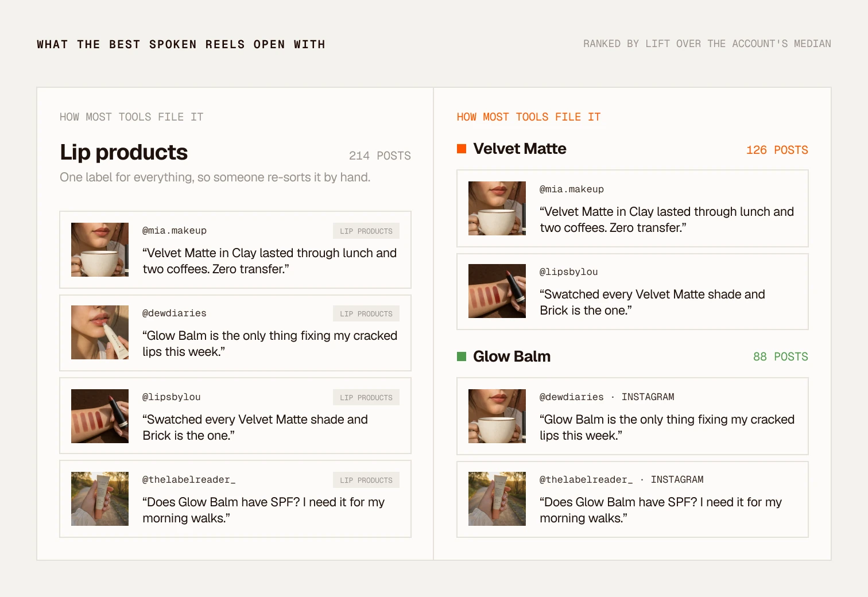Click the INSTAGRAM label next to @thelabelreader_
The image size is (868, 597).
point(677,480)
